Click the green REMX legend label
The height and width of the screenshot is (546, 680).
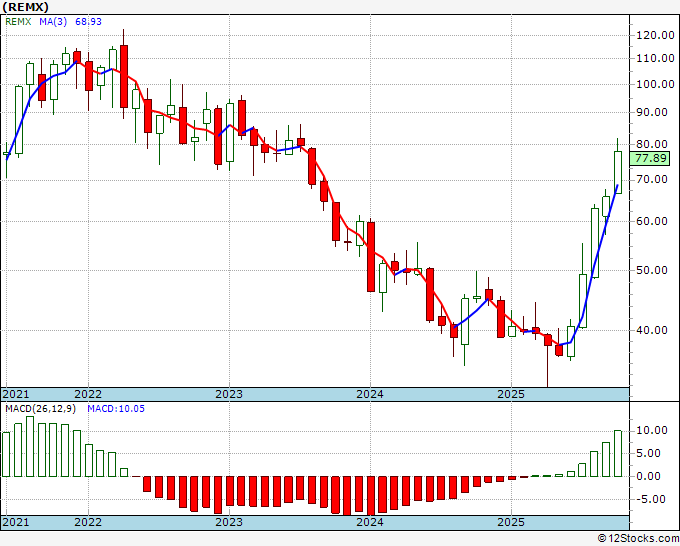18,21
